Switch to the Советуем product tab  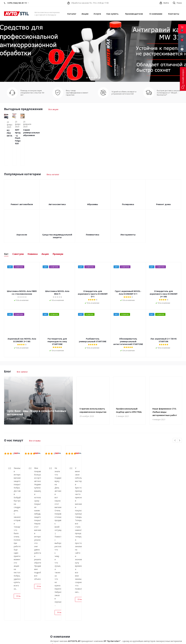[18, 254]
